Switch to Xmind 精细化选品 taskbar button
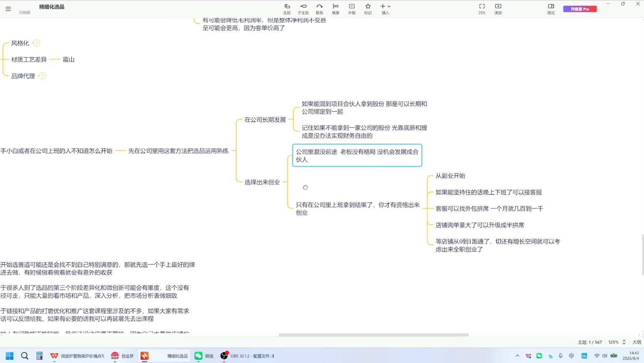The height and width of the screenshot is (363, 644). (x=164, y=356)
